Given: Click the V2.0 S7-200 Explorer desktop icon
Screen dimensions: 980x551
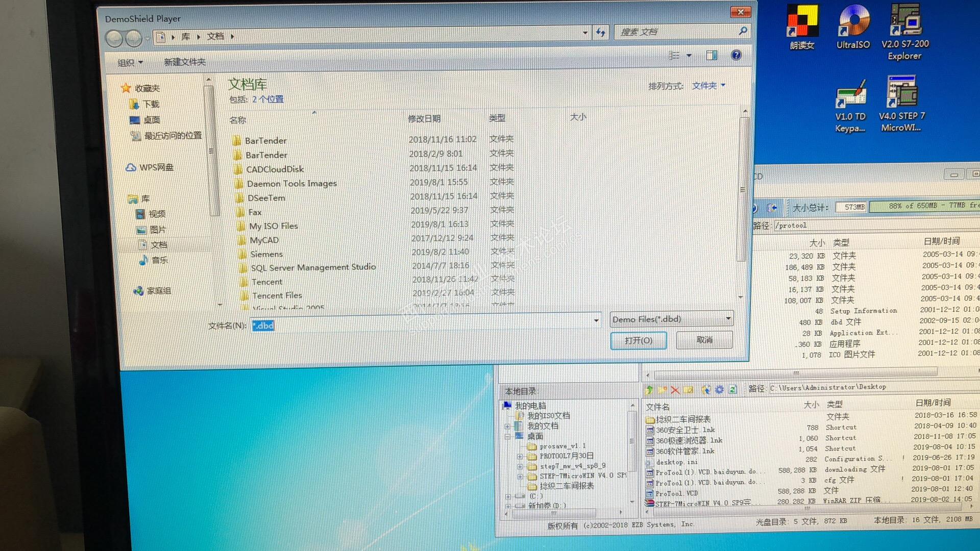Looking at the screenshot, I should tap(905, 21).
